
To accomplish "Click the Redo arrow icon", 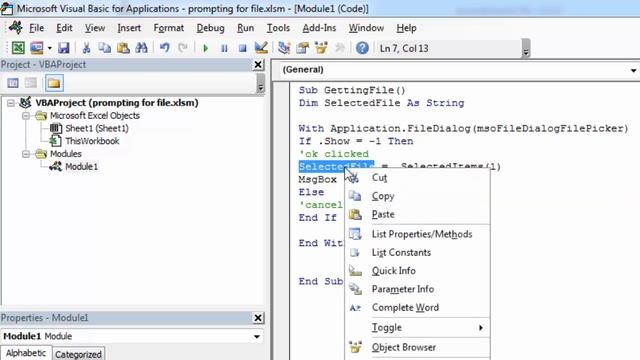I will (182, 48).
